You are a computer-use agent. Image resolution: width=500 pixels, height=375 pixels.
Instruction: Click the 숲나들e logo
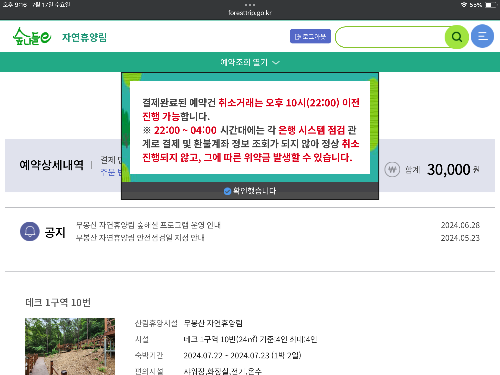32,36
